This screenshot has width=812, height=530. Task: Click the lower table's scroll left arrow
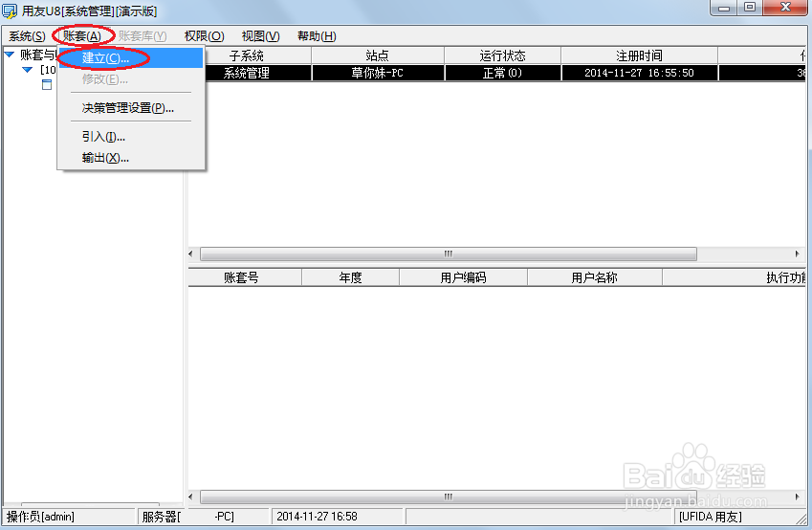pos(191,497)
